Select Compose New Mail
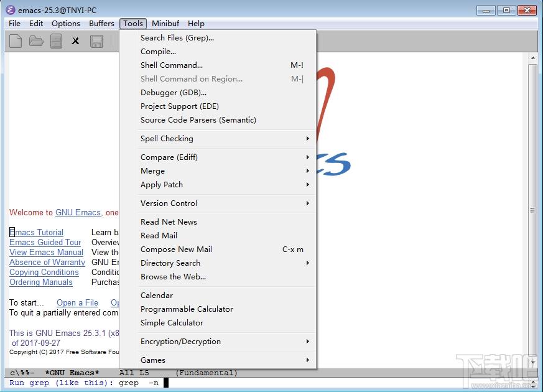The image size is (543, 392). coord(218,250)
